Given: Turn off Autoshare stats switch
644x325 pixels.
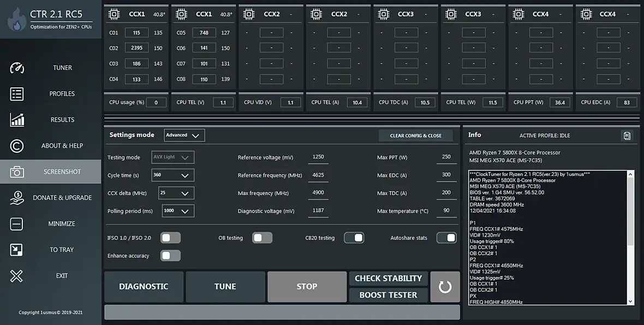Looking at the screenshot, I should click(x=446, y=238).
